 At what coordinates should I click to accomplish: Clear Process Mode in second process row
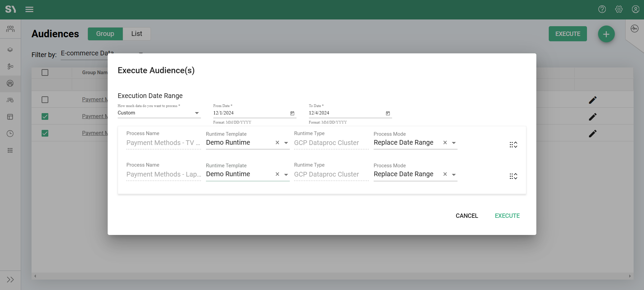(x=445, y=174)
